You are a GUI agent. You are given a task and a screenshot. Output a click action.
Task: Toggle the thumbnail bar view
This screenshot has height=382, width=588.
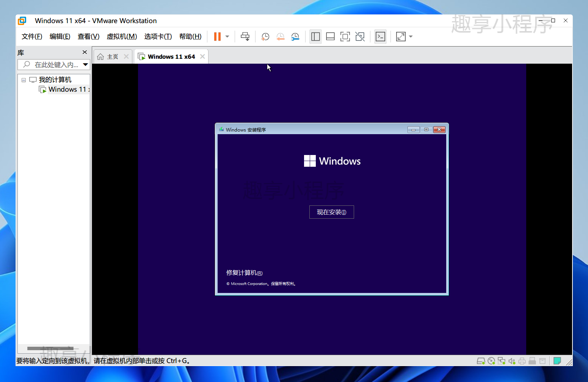pyautogui.click(x=330, y=36)
